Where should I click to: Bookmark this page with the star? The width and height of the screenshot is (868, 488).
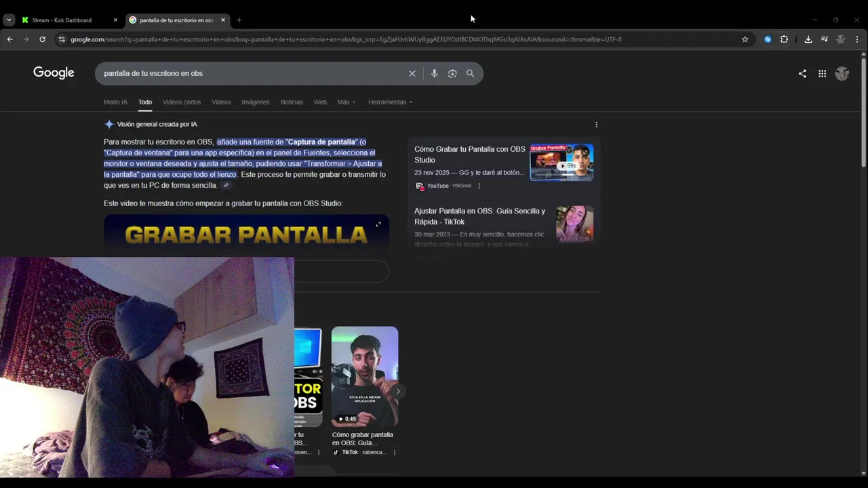(745, 39)
